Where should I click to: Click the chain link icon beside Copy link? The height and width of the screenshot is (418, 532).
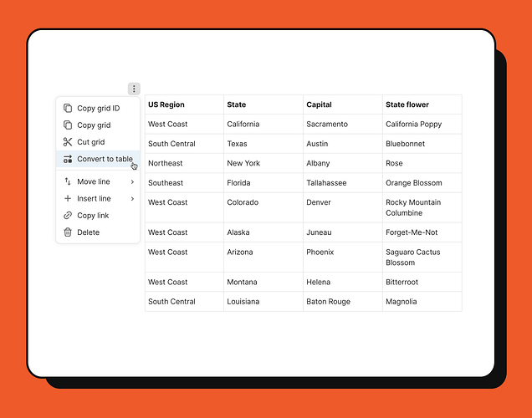pyautogui.click(x=68, y=216)
